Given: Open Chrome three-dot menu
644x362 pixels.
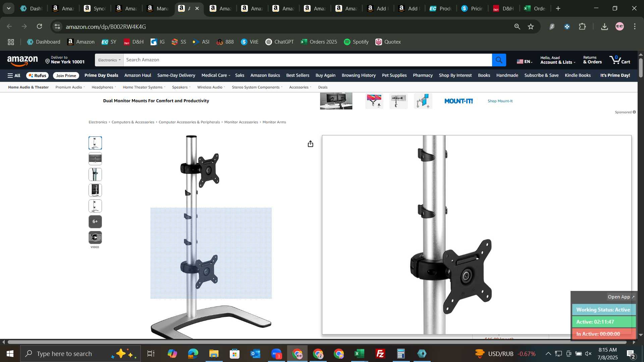Looking at the screenshot, I should click(x=635, y=26).
